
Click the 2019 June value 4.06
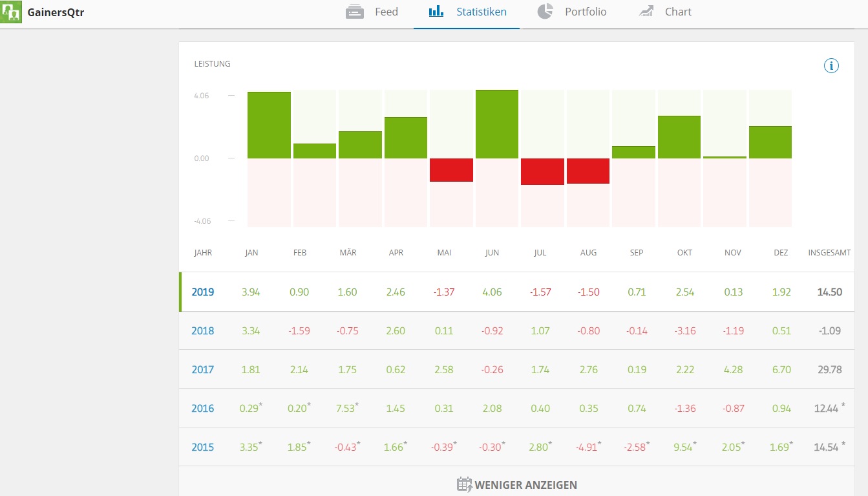click(x=492, y=292)
